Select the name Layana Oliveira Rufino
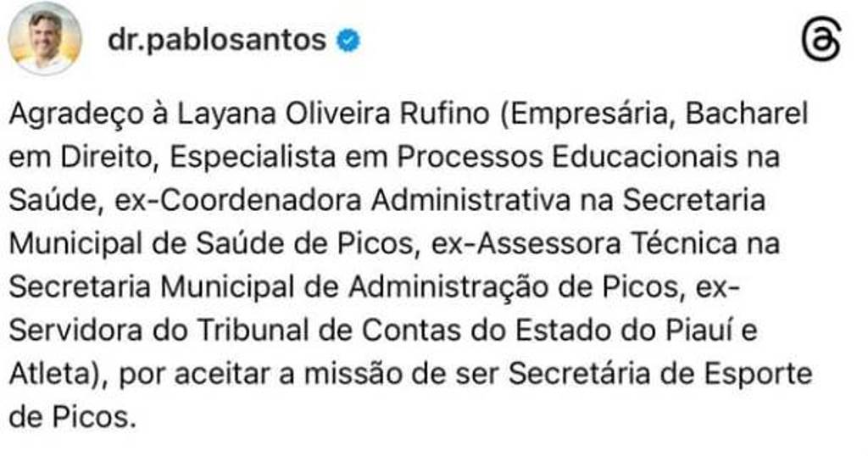This screenshot has height=456, width=868. [333, 114]
